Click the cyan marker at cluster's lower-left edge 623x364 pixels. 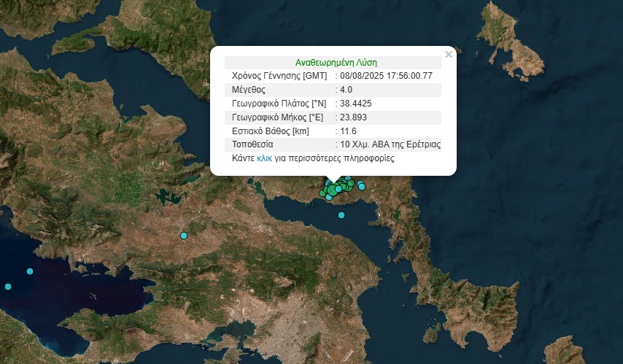coord(328,197)
